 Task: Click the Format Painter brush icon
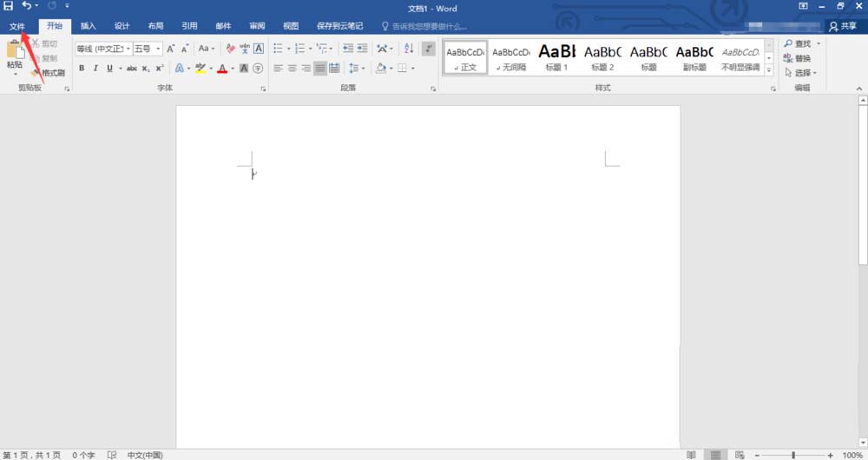tap(36, 73)
